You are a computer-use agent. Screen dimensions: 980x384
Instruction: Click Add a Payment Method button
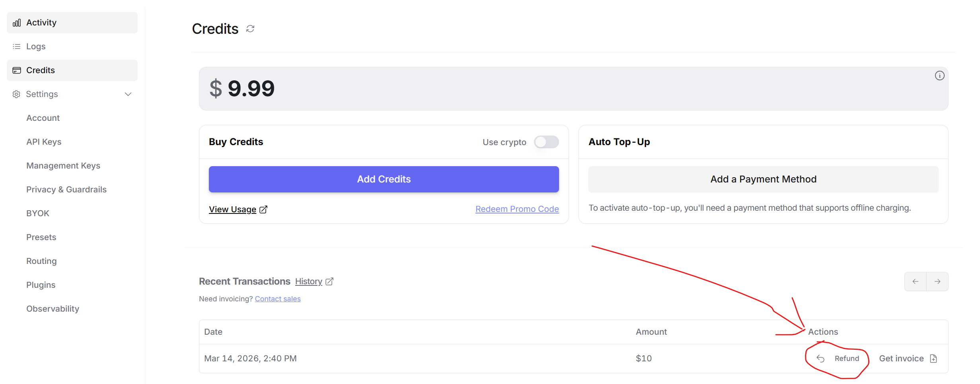[x=763, y=179]
